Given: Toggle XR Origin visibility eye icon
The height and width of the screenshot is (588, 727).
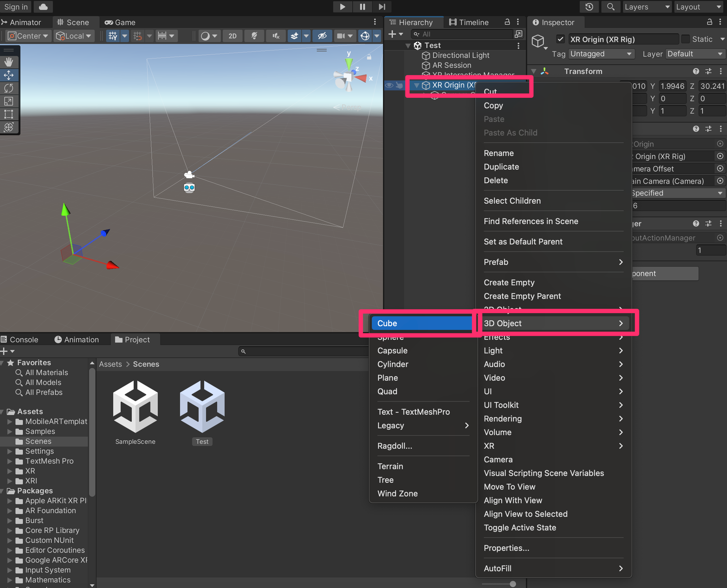Looking at the screenshot, I should point(389,85).
